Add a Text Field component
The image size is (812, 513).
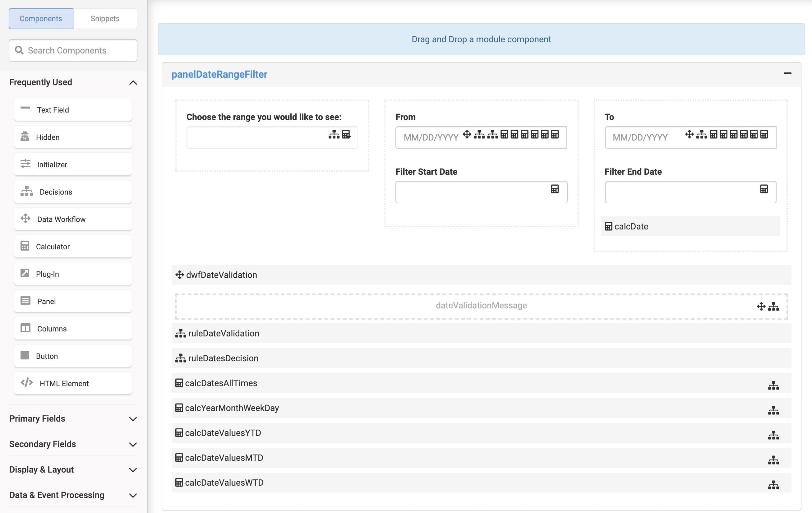[73, 110]
